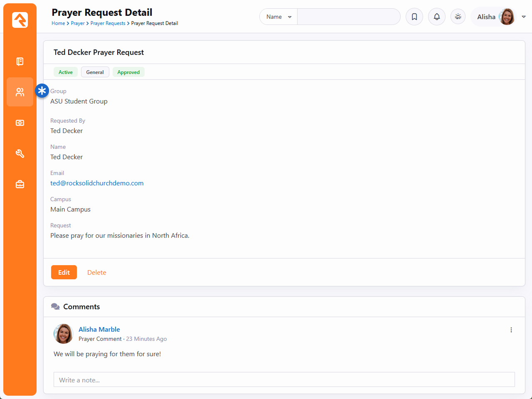Expand the Alisha user menu arrow

(x=524, y=17)
